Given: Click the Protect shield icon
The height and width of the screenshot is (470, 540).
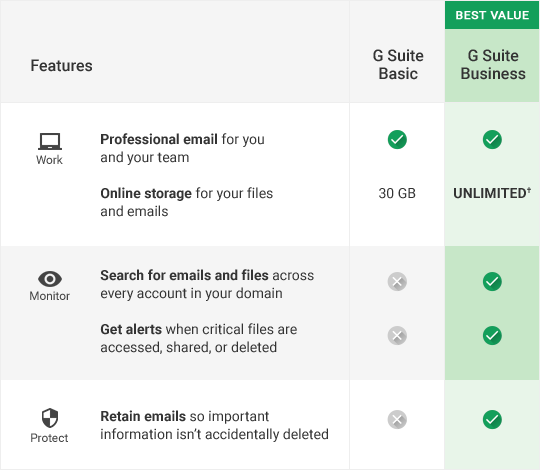Looking at the screenshot, I should (x=50, y=418).
